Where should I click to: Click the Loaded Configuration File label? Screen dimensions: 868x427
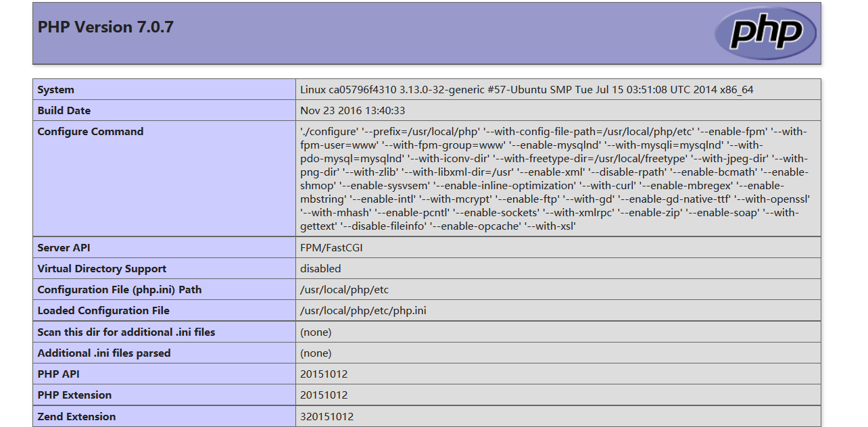[x=103, y=311]
